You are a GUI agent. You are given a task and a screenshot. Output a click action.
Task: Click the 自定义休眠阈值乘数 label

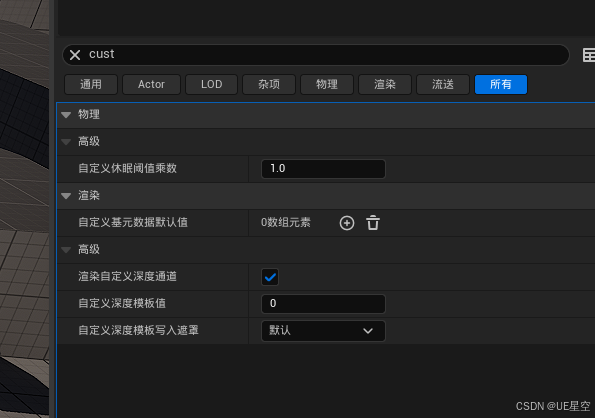point(128,168)
